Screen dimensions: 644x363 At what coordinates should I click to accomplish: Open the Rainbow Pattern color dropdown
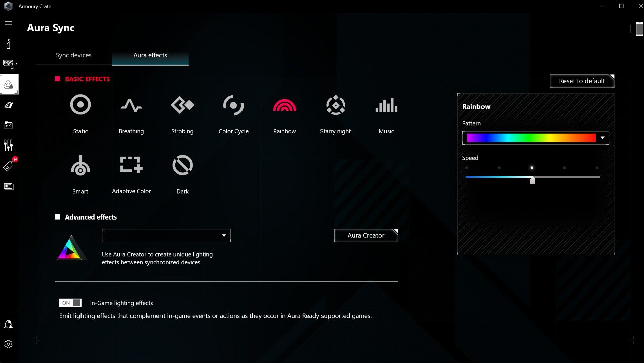tap(536, 138)
